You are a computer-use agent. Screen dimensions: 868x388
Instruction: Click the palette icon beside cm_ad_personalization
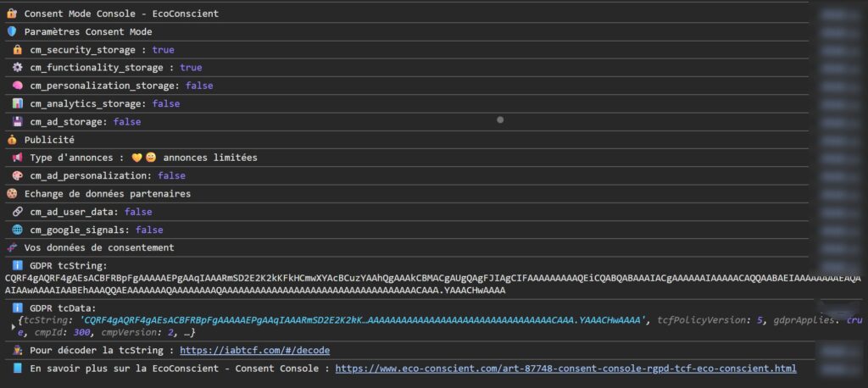tap(18, 176)
